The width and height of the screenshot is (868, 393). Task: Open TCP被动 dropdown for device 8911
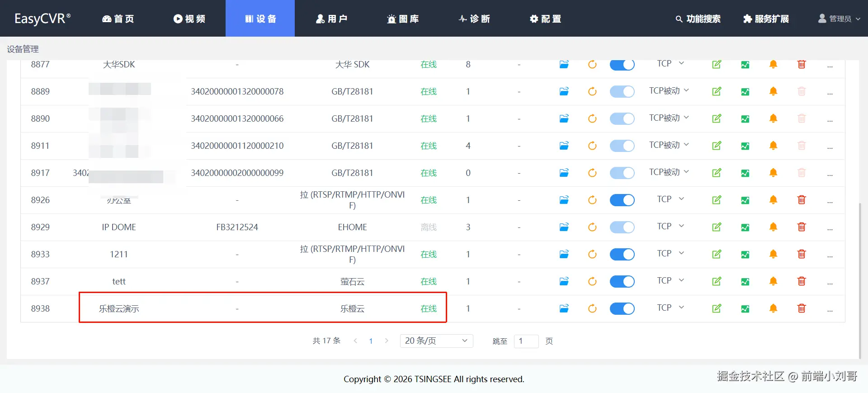(x=669, y=145)
